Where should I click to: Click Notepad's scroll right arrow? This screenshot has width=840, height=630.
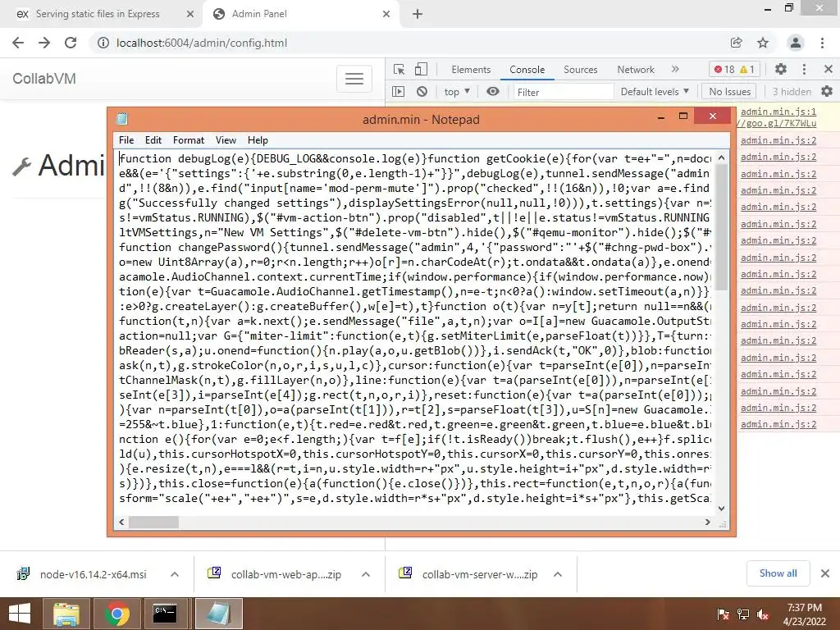(708, 522)
